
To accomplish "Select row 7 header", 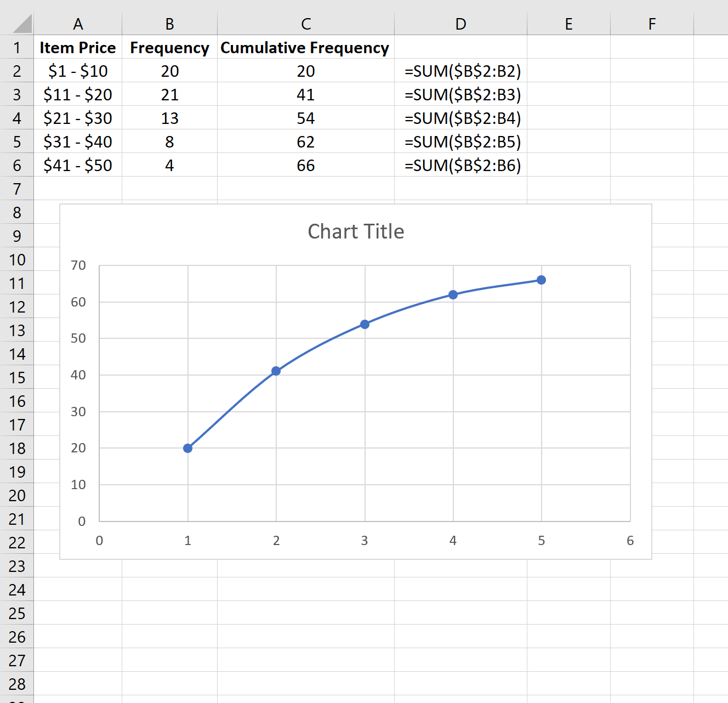I will click(17, 189).
